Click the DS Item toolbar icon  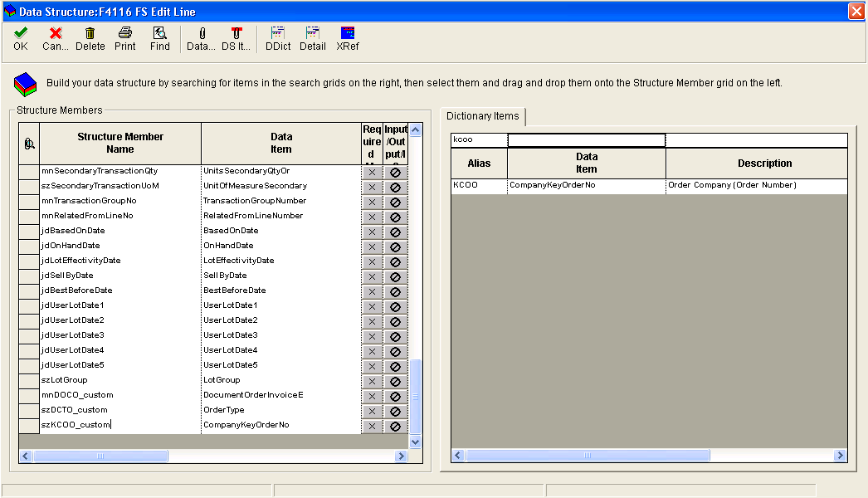(237, 33)
